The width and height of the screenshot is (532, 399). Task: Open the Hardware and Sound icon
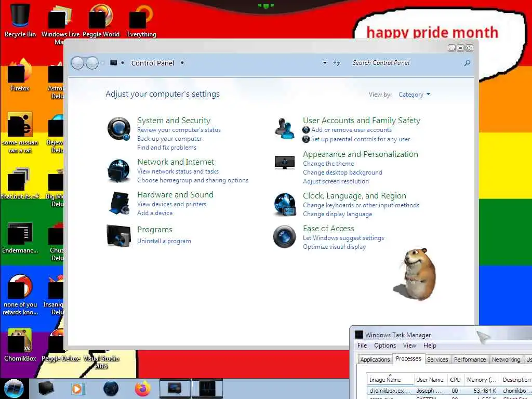click(119, 203)
